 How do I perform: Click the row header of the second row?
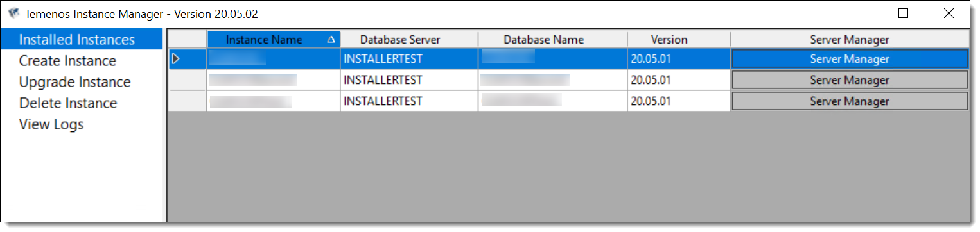pyautogui.click(x=188, y=80)
